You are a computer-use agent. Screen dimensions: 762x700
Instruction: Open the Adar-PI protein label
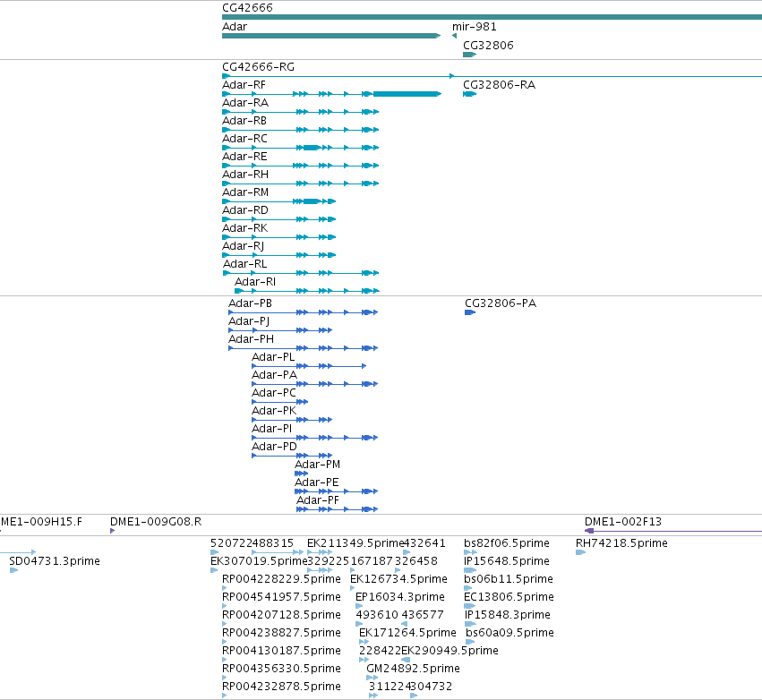(x=271, y=430)
